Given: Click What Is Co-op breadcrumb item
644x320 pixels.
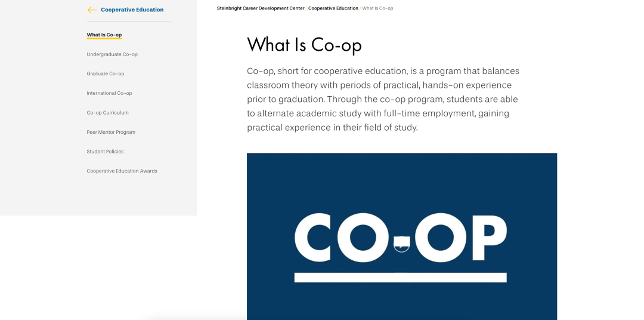Looking at the screenshot, I should (377, 8).
